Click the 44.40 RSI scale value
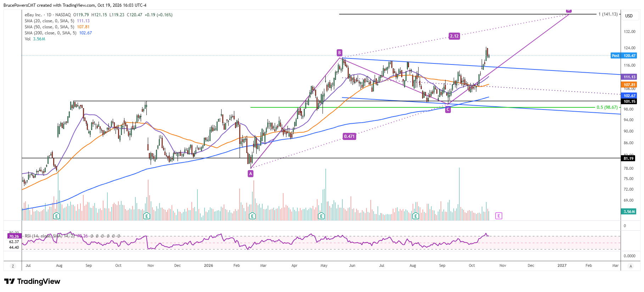Viewport: 644px width, 292px height. pos(14,247)
